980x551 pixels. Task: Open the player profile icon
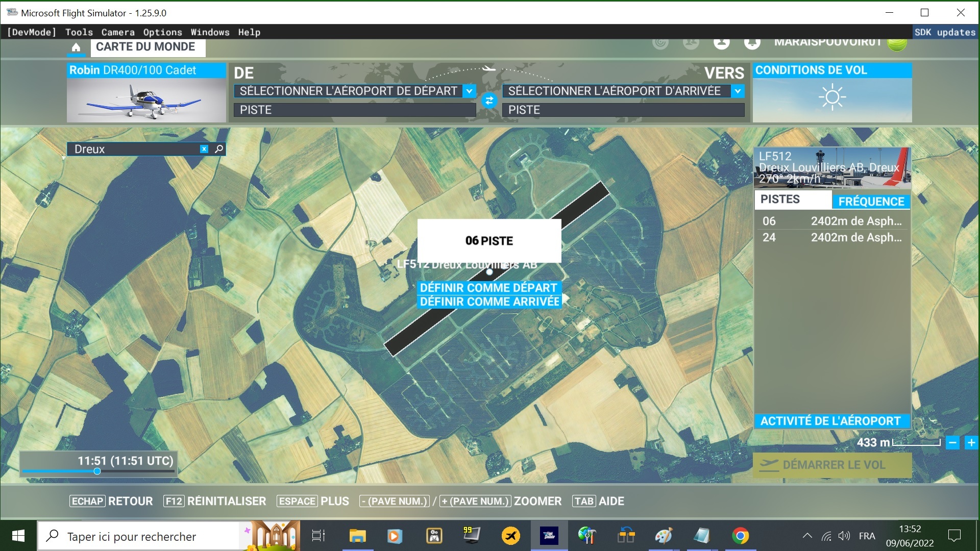click(721, 43)
